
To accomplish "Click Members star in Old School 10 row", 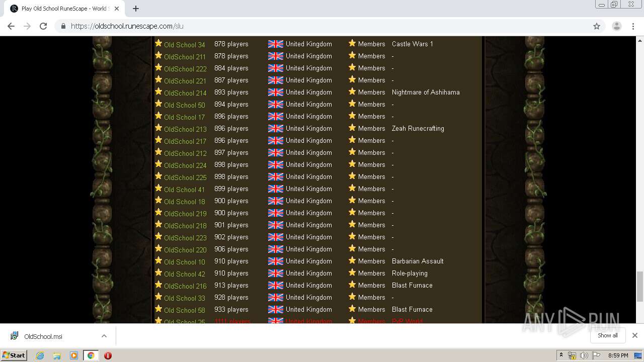I will [x=352, y=260].
